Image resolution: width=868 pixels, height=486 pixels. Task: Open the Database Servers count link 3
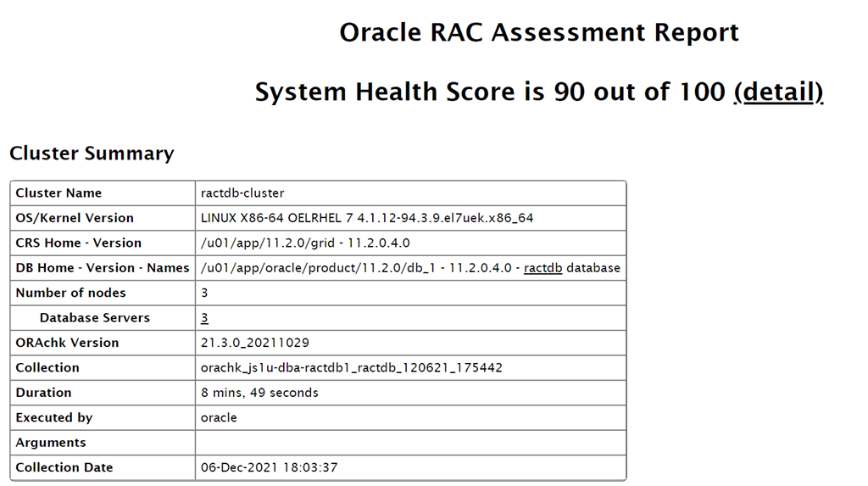pos(204,318)
